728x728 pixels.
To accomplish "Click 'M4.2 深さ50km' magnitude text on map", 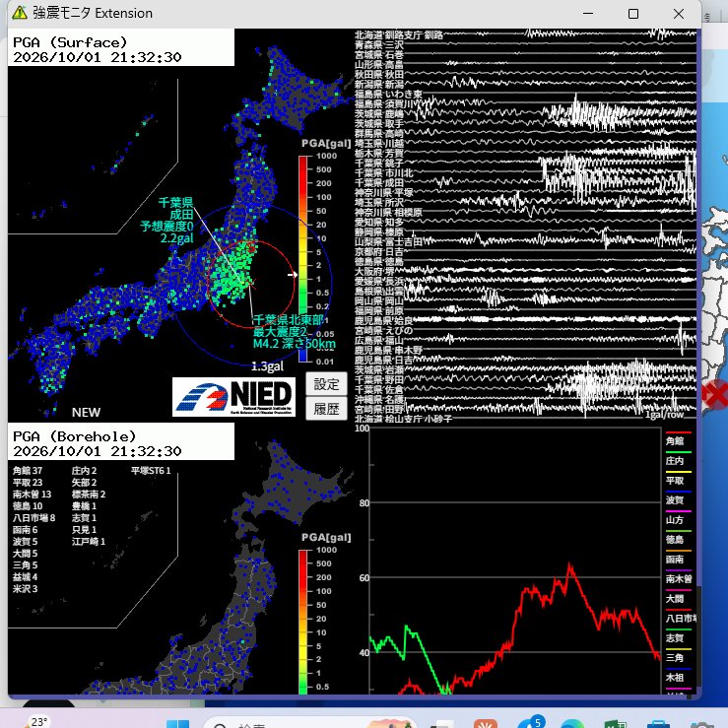I will 294,344.
